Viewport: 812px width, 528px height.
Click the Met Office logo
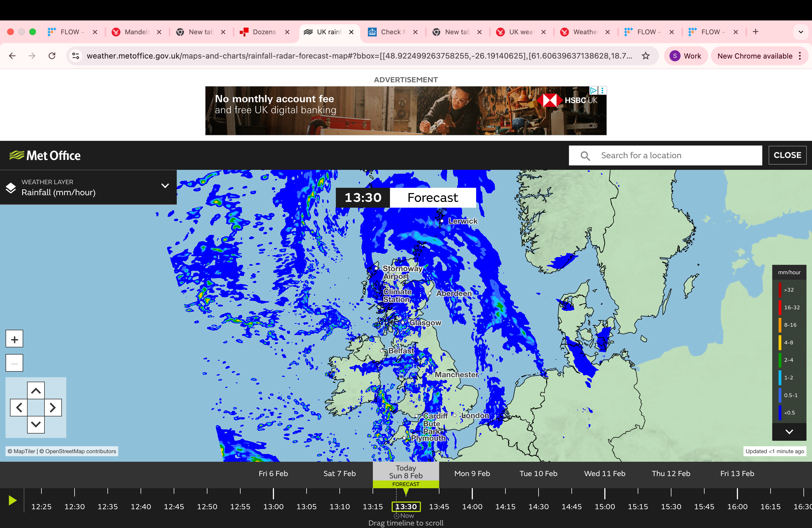pyautogui.click(x=45, y=155)
